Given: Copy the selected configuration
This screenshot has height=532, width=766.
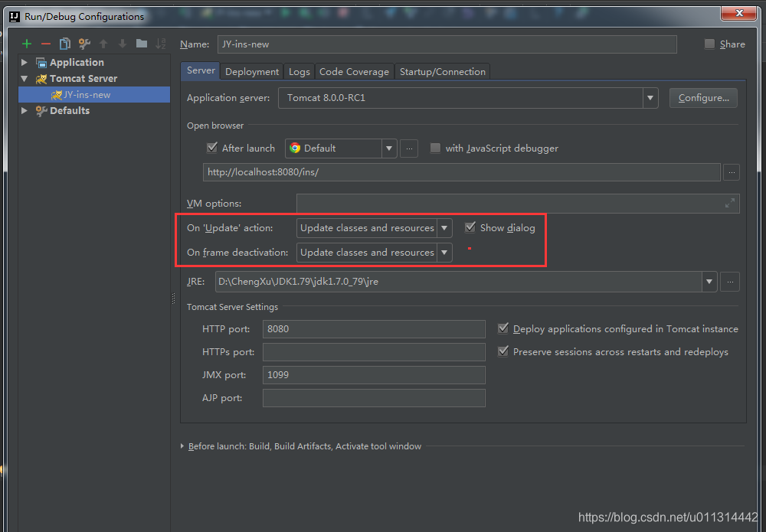Looking at the screenshot, I should pos(64,44).
